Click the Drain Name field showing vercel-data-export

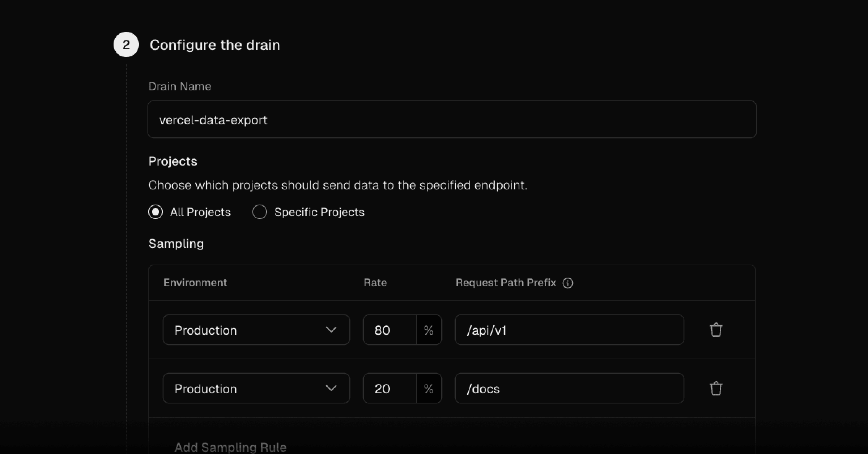click(x=451, y=119)
